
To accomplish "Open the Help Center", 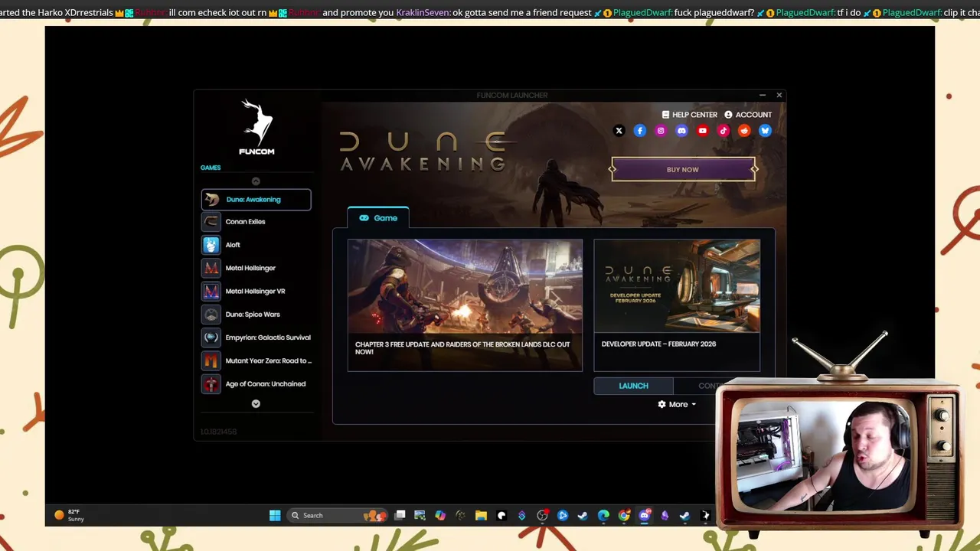I will click(690, 115).
